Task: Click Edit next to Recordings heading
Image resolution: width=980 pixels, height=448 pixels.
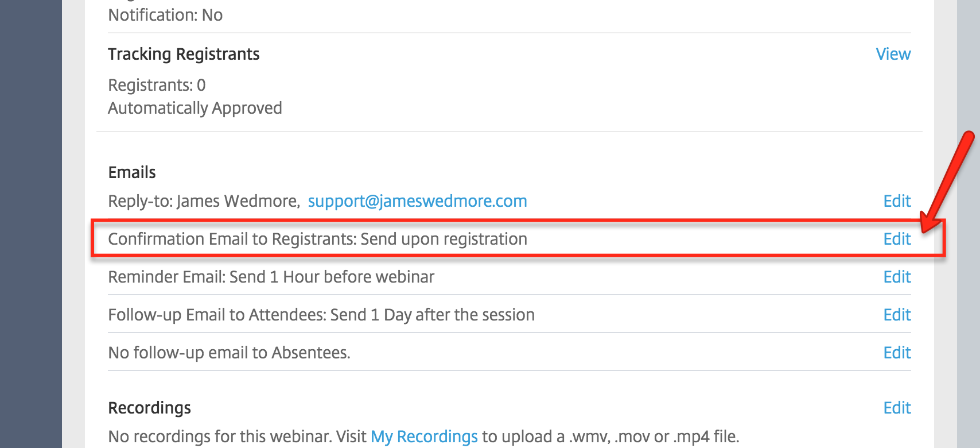Action: point(897,408)
